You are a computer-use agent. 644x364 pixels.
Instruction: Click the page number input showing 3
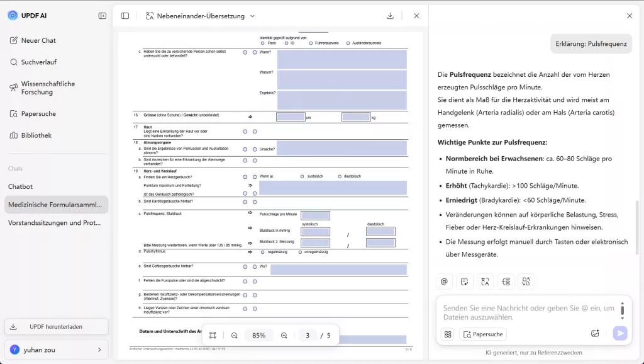[x=307, y=335]
